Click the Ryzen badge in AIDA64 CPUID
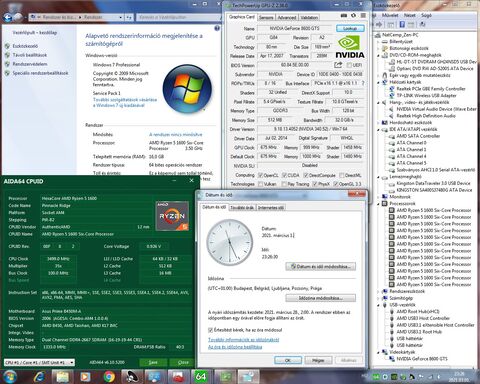 [x=172, y=216]
